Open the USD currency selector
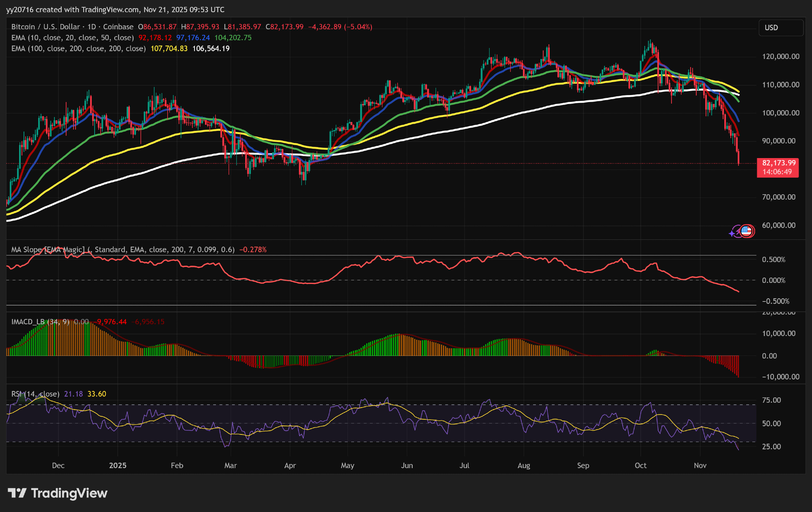This screenshot has width=812, height=512. pos(780,28)
